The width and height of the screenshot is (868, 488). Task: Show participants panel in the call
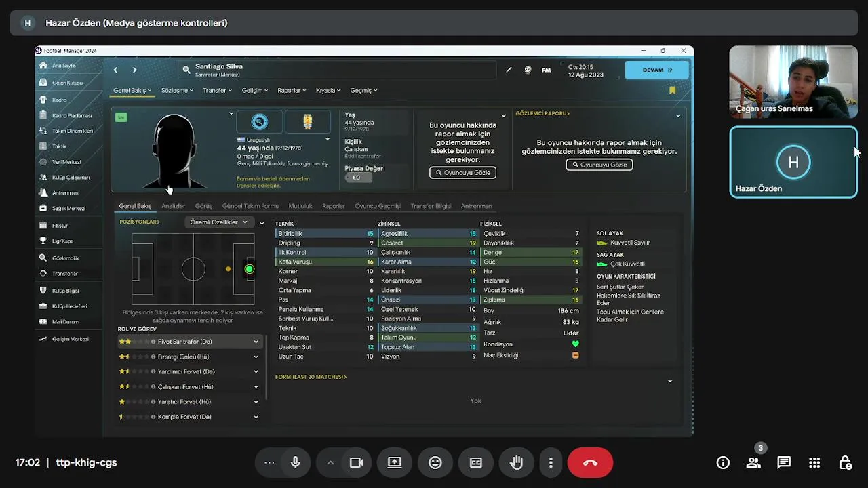753,463
